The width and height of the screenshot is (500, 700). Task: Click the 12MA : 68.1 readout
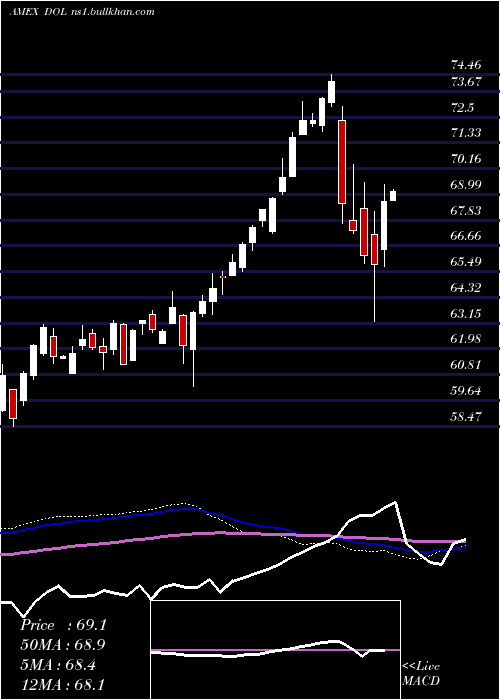point(63,684)
